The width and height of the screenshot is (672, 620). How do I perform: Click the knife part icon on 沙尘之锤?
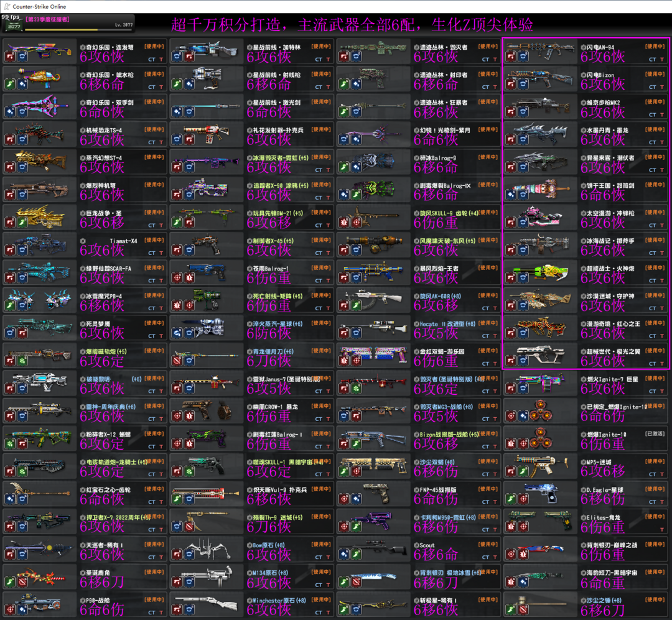click(x=522, y=608)
